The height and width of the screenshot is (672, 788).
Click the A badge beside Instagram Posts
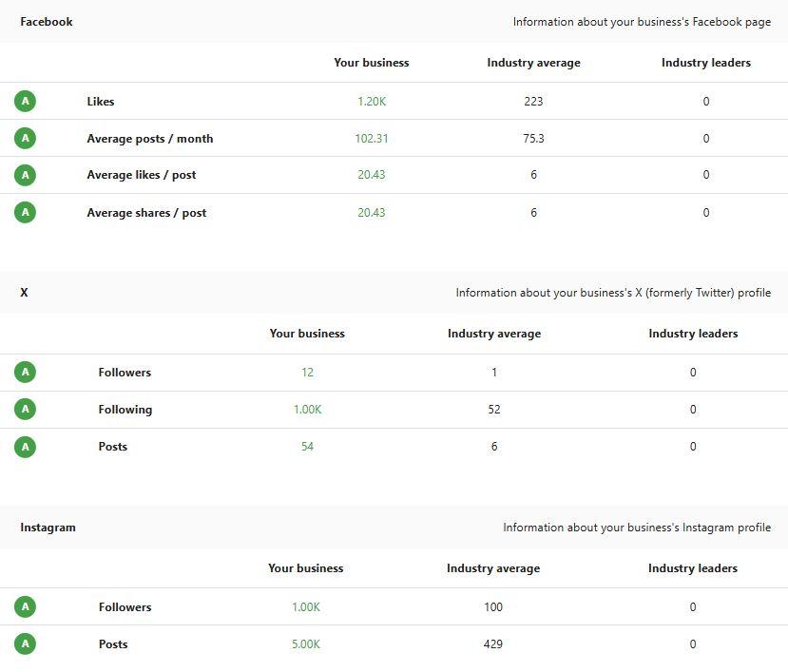coord(26,644)
